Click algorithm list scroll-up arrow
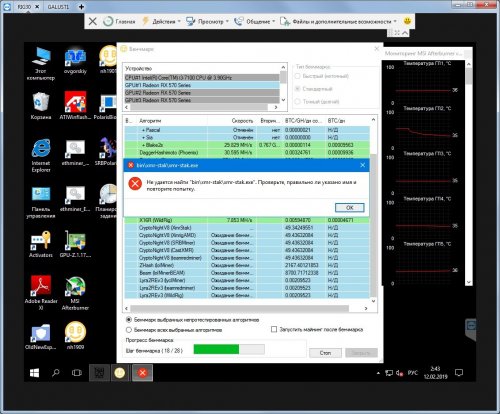 pos(373,119)
